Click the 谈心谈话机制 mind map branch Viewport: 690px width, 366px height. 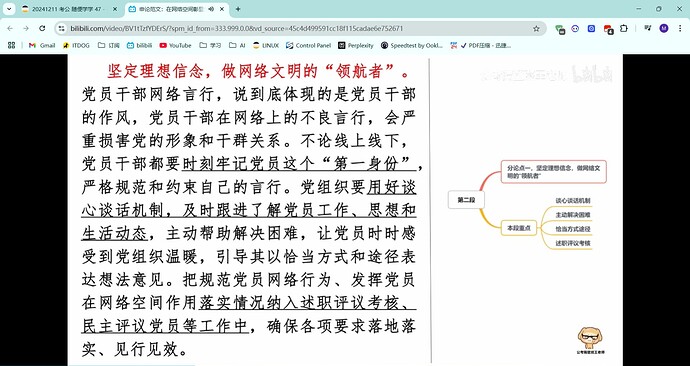point(573,201)
